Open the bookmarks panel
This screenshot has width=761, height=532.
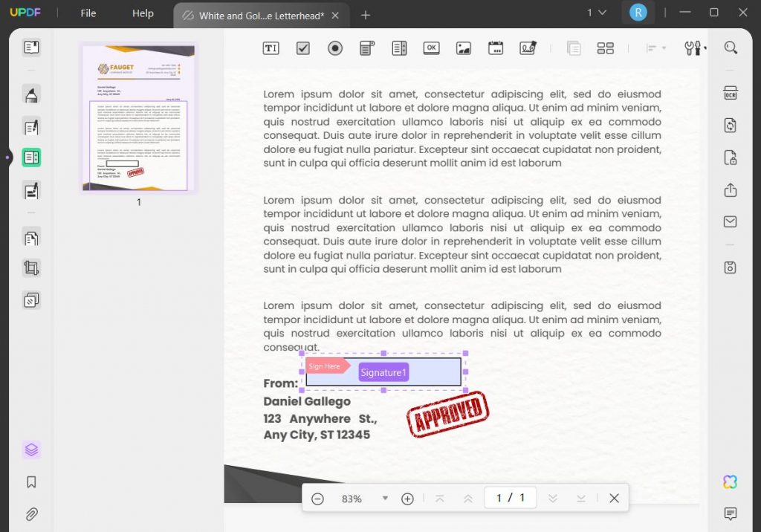[x=31, y=481]
